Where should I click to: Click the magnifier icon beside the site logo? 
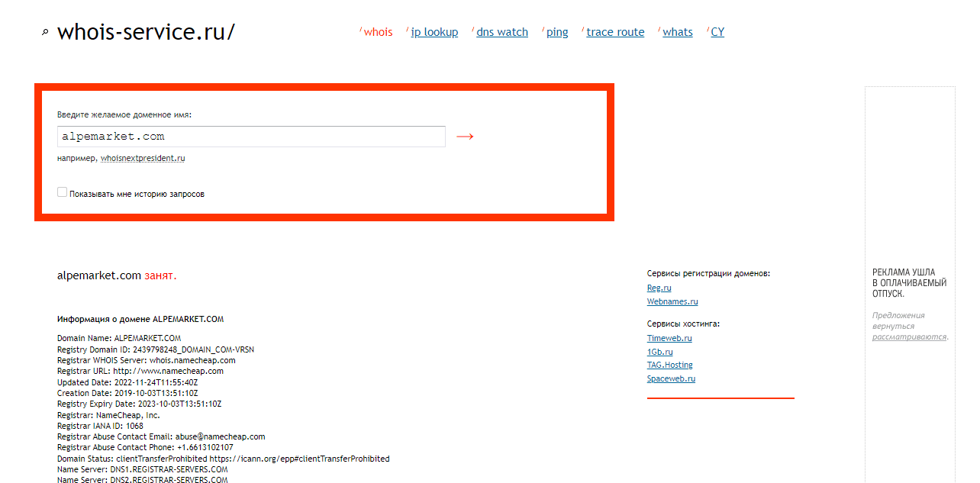coord(45,32)
